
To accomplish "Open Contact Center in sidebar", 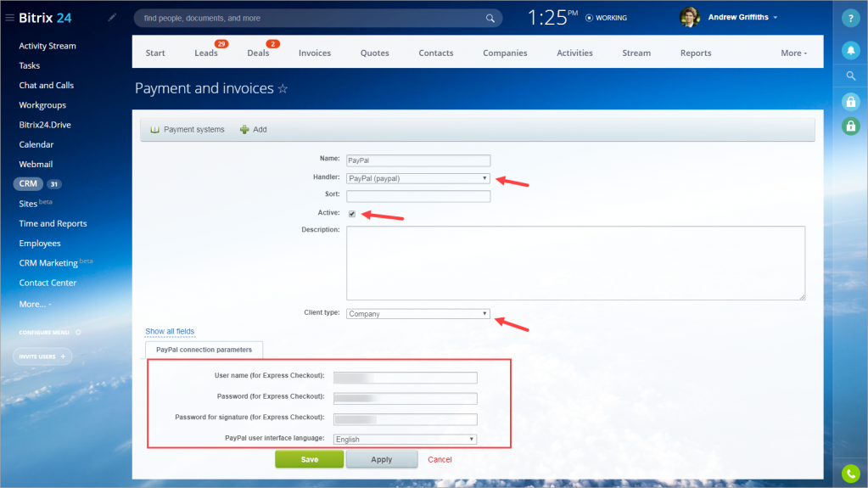I will point(48,283).
